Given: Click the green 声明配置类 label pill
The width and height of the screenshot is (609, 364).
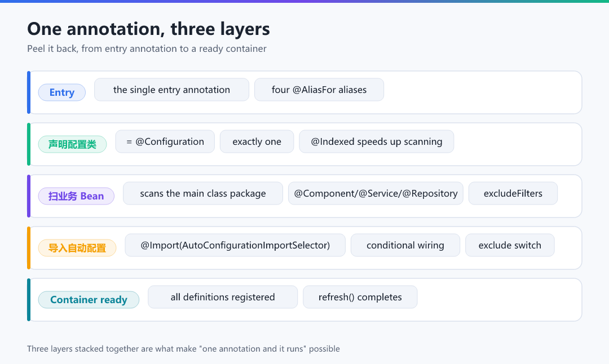Looking at the screenshot, I should 72,144.
